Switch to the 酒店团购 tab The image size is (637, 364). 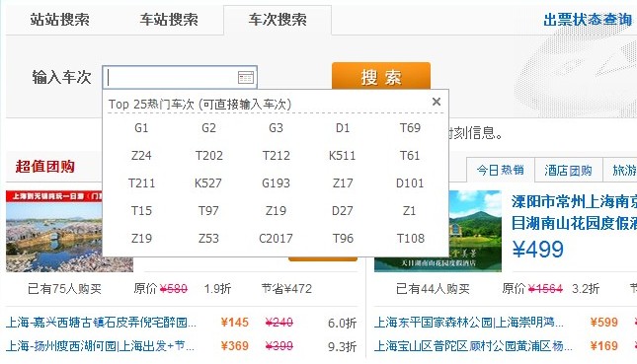568,171
